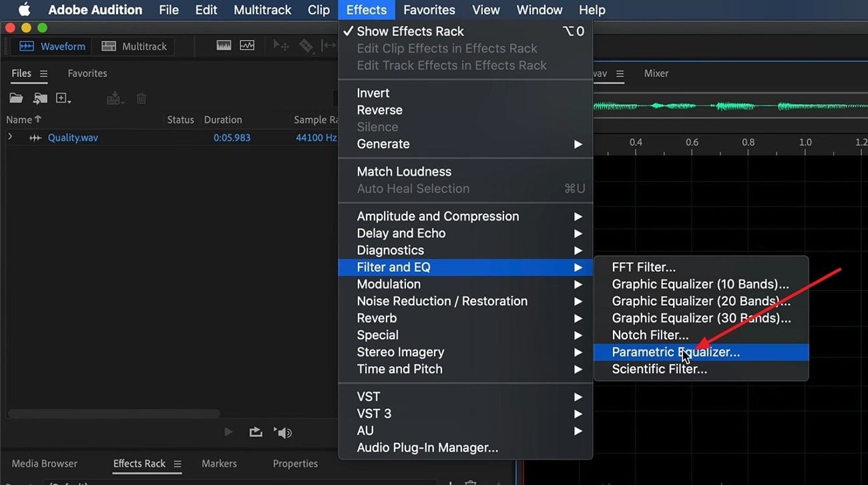Click the Open File folder icon
This screenshot has width=868, height=485.
tap(16, 98)
